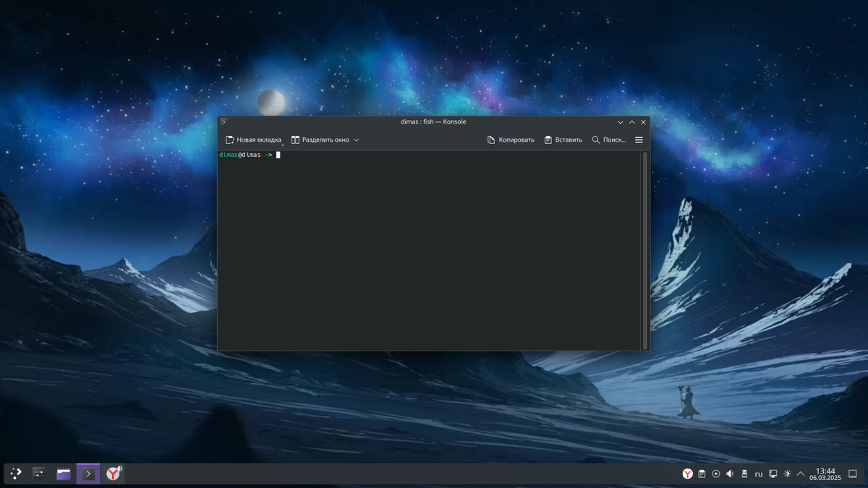Minimize the Konsole window

[x=620, y=122]
